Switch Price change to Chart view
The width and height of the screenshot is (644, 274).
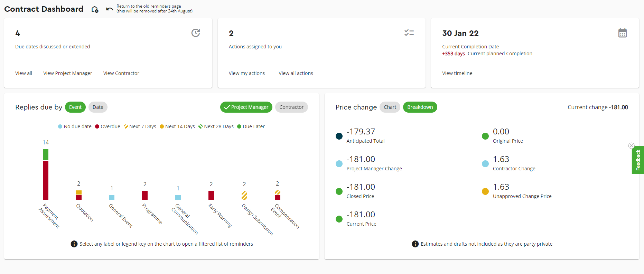pyautogui.click(x=390, y=107)
